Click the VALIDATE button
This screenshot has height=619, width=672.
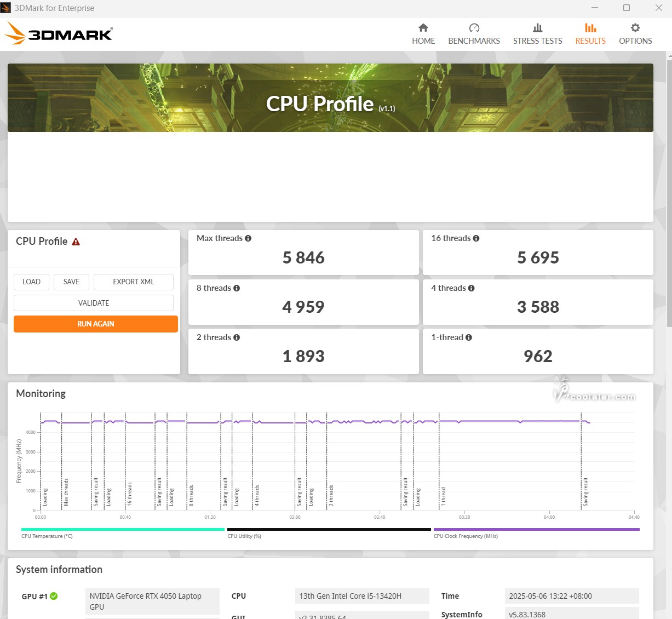pos(94,303)
